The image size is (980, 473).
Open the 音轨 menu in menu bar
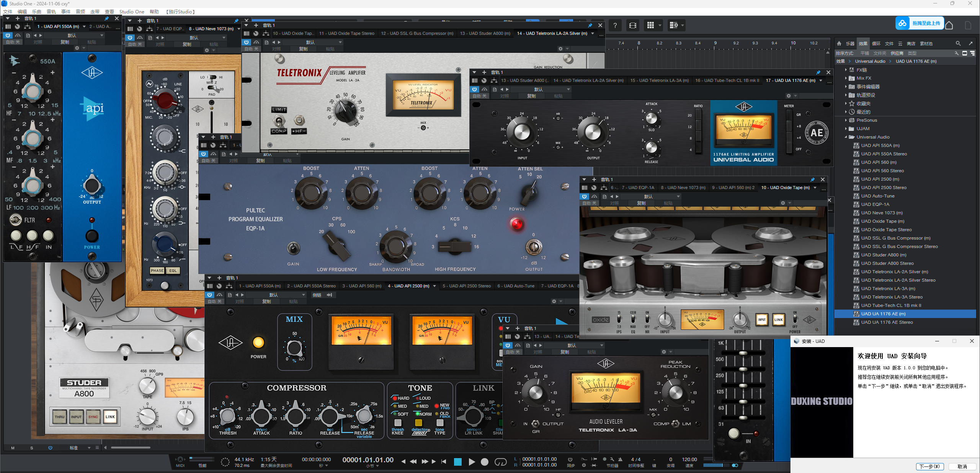51,12
